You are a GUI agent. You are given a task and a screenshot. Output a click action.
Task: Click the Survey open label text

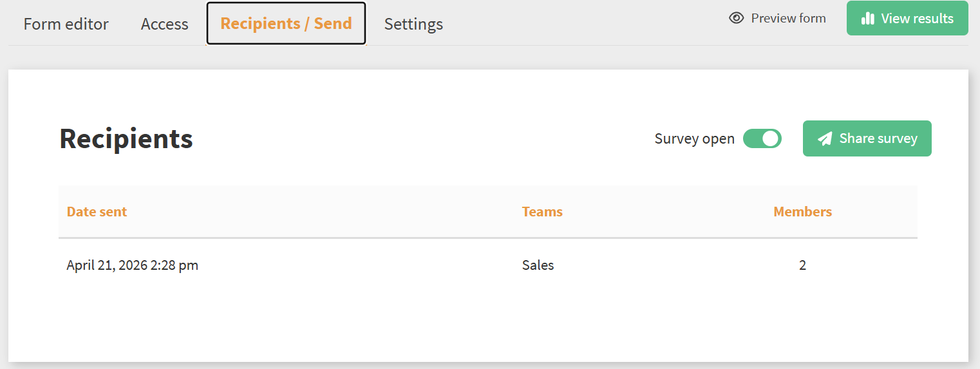(694, 139)
